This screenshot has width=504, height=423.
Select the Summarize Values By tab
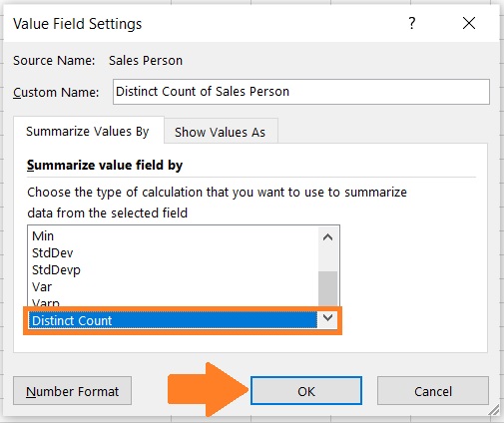pos(88,132)
